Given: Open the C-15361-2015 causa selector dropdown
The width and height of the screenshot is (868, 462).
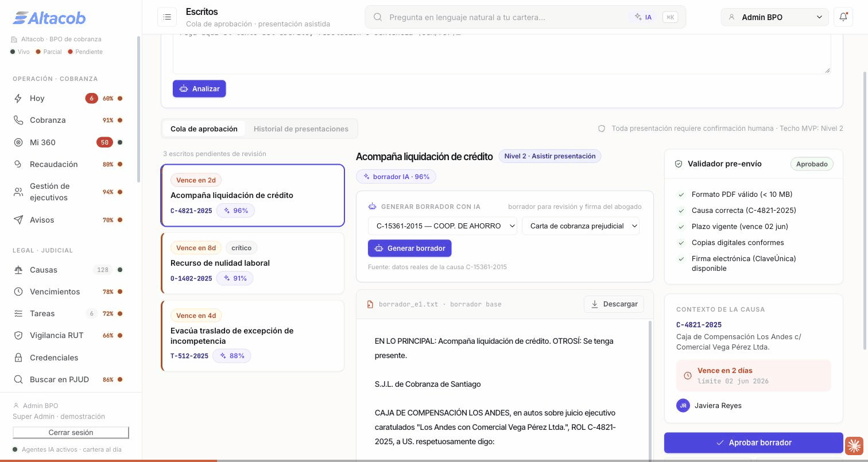Looking at the screenshot, I should tap(443, 226).
